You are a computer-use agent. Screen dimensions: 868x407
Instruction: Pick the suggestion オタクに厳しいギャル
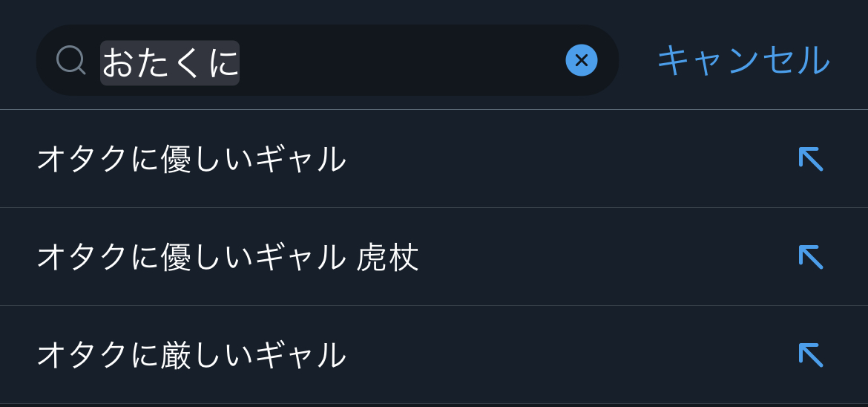(x=191, y=355)
